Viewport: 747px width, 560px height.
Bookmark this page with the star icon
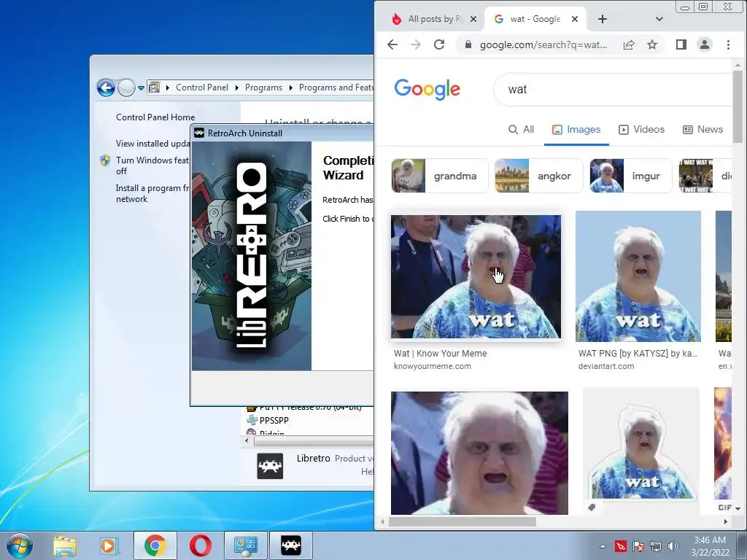pyautogui.click(x=652, y=44)
